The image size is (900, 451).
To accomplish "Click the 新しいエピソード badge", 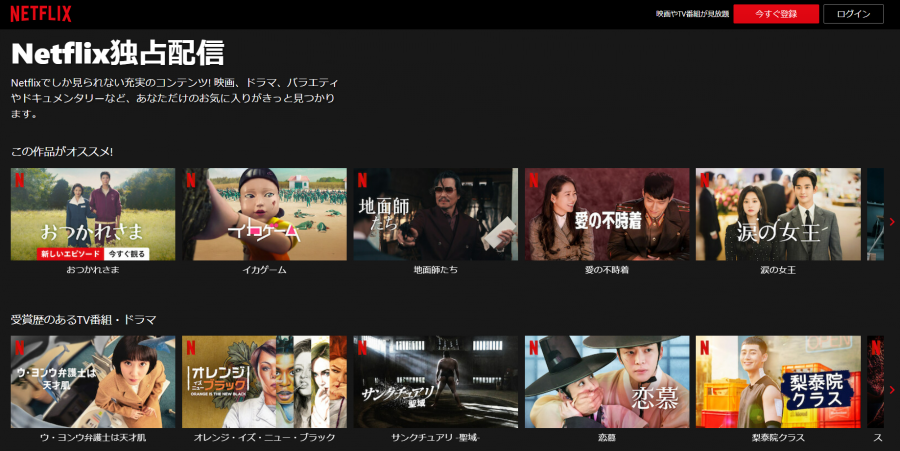I will 71,254.
